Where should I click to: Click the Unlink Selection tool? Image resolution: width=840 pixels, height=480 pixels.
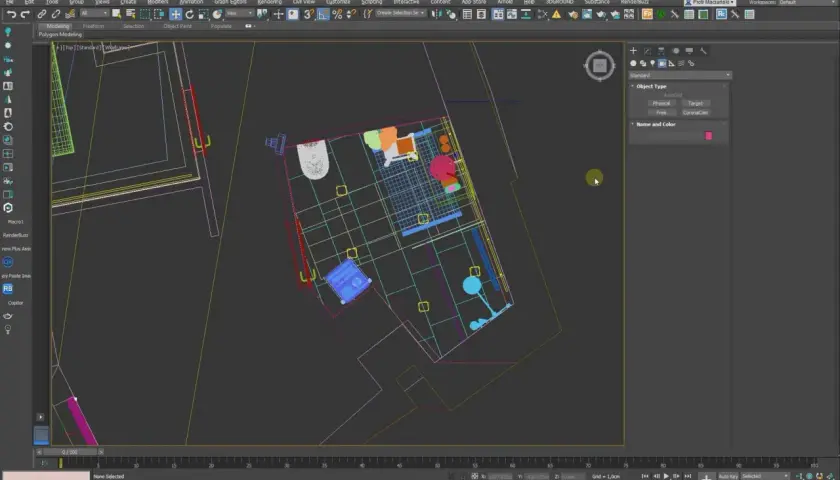pos(56,14)
